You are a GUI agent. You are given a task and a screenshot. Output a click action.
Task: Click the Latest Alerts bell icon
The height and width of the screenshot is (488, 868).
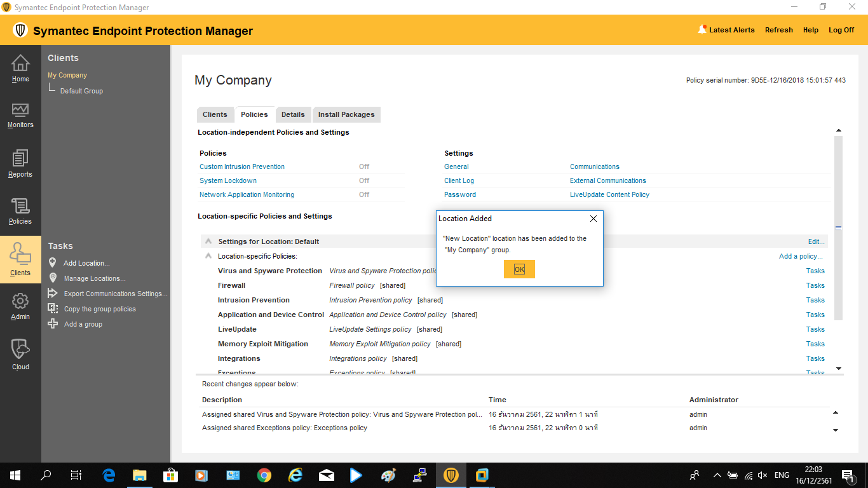(702, 29)
